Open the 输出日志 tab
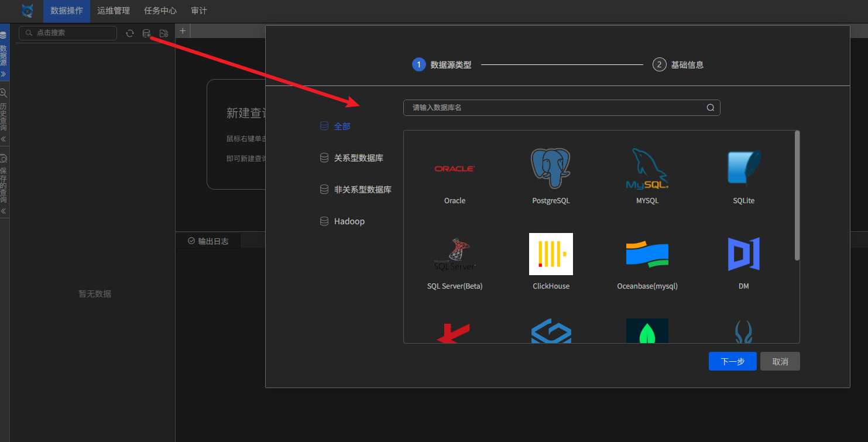The height and width of the screenshot is (442, 868). click(208, 241)
